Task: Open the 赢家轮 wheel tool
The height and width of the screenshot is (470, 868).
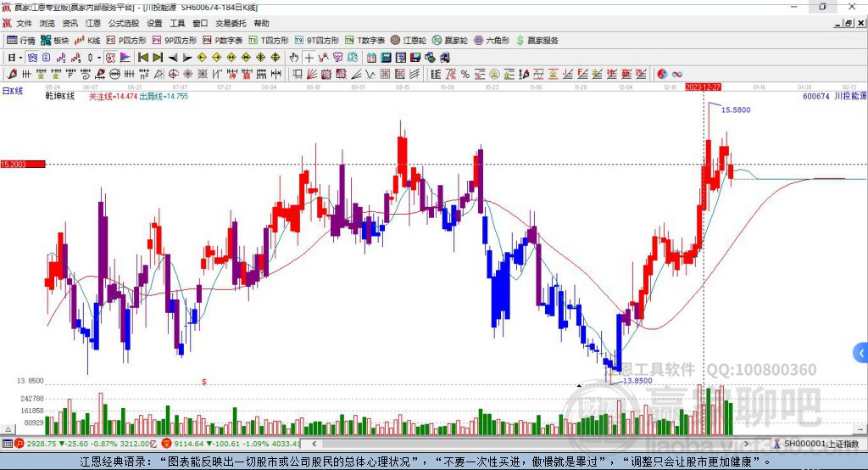Action: [450, 41]
